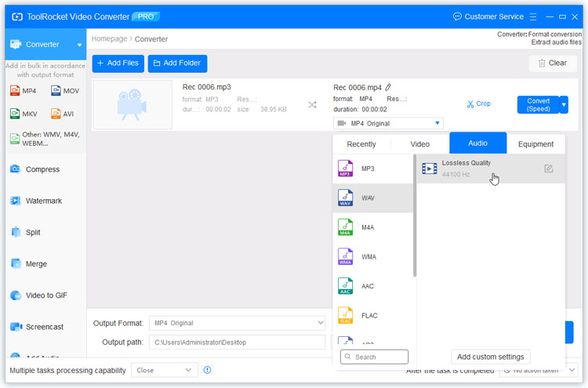Click the shuffle arrows conversion icon
Image resolution: width=588 pixels, height=388 pixels.
tap(312, 104)
